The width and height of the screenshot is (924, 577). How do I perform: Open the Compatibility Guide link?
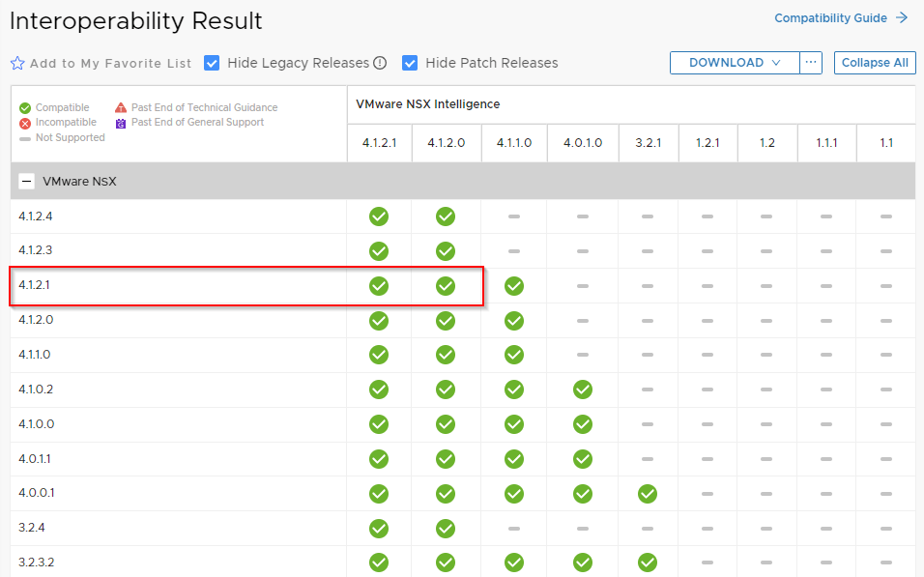pyautogui.click(x=830, y=18)
